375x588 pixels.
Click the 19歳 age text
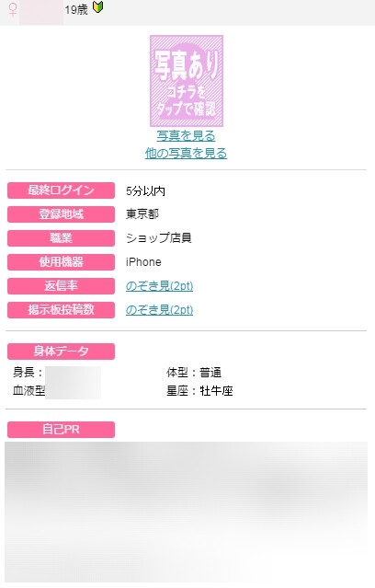pos(76,10)
